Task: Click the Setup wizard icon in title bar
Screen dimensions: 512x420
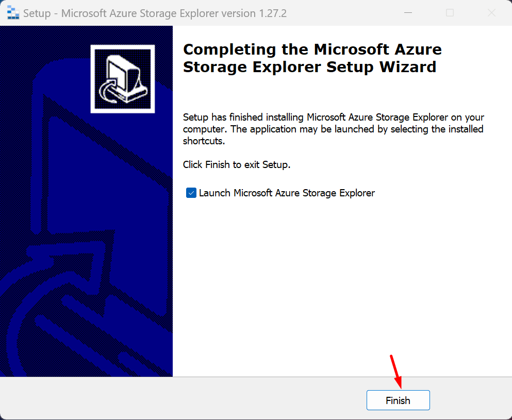Action: pyautogui.click(x=12, y=12)
